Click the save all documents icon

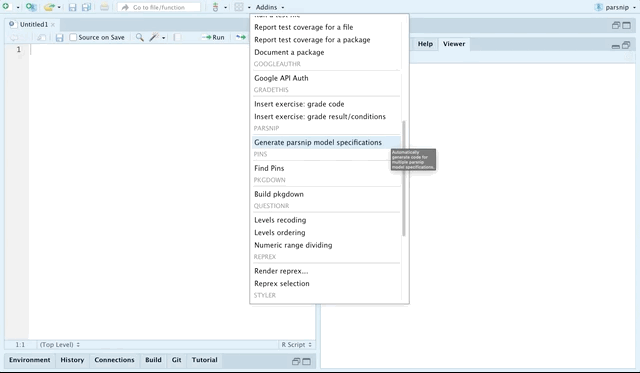click(86, 7)
